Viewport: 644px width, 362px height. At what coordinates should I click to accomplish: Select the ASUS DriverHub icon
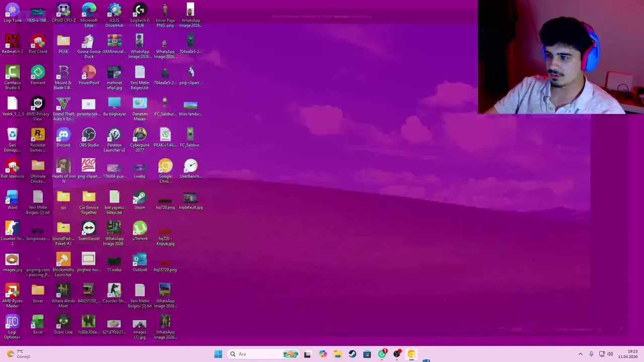[x=114, y=16]
